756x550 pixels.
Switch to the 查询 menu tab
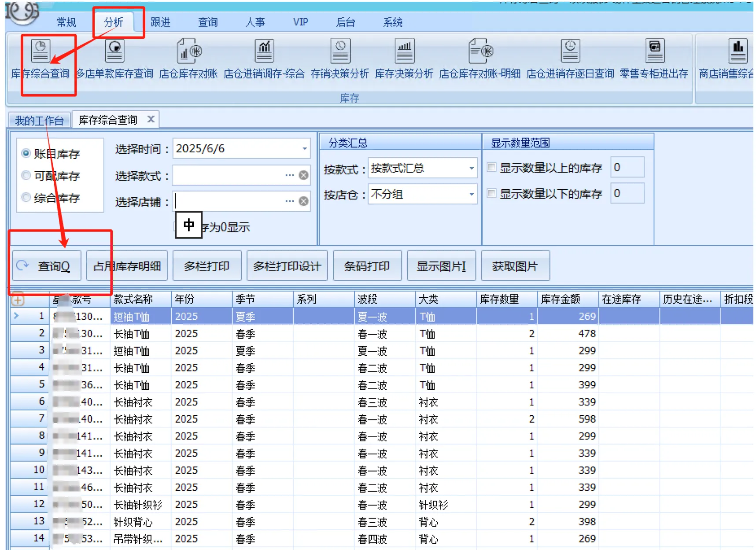207,22
